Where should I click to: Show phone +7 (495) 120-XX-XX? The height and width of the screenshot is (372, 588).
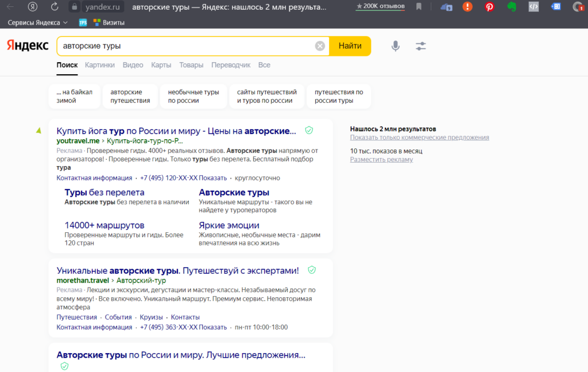click(183, 178)
